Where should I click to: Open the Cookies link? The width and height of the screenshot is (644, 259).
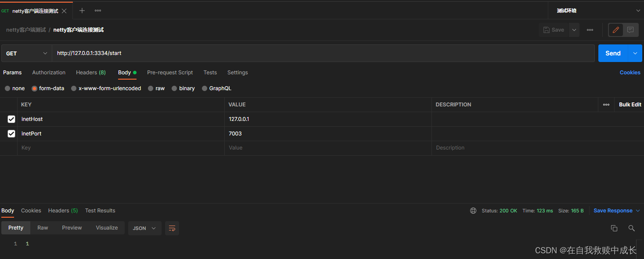click(x=630, y=73)
